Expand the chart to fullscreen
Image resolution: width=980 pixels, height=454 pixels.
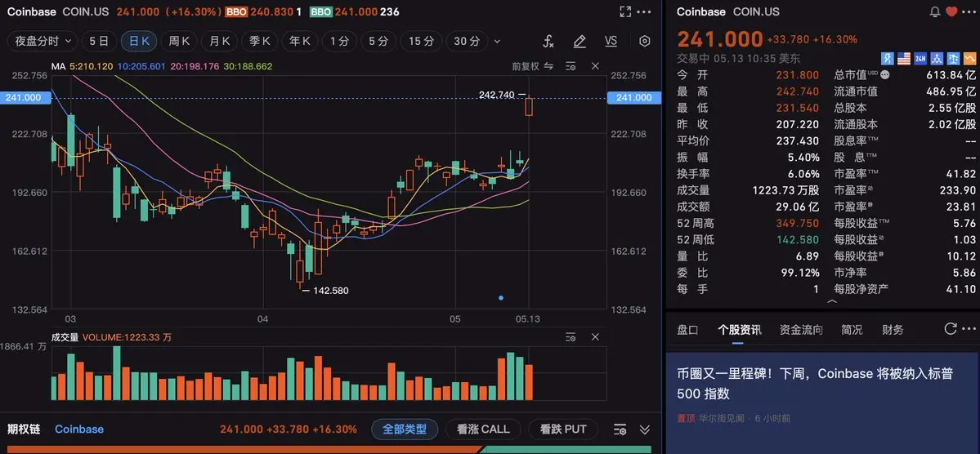625,12
